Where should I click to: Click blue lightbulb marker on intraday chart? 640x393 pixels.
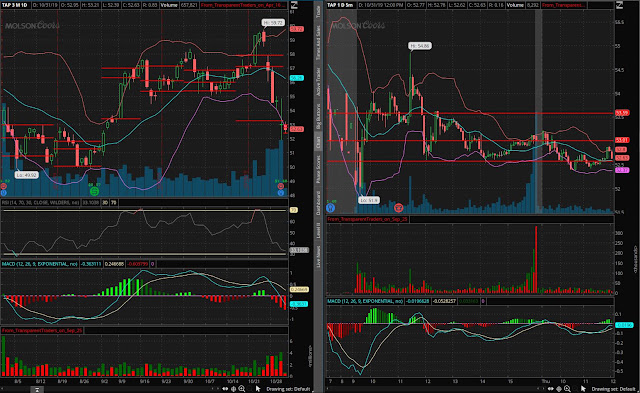pos(331,208)
